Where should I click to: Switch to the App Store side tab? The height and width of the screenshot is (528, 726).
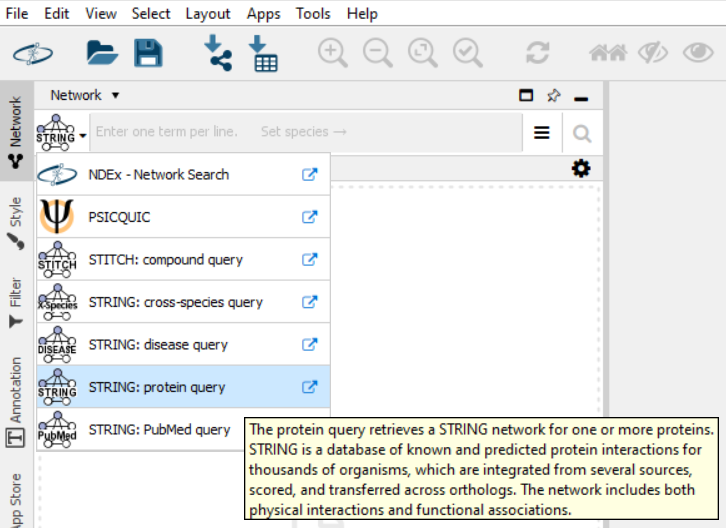(x=16, y=499)
